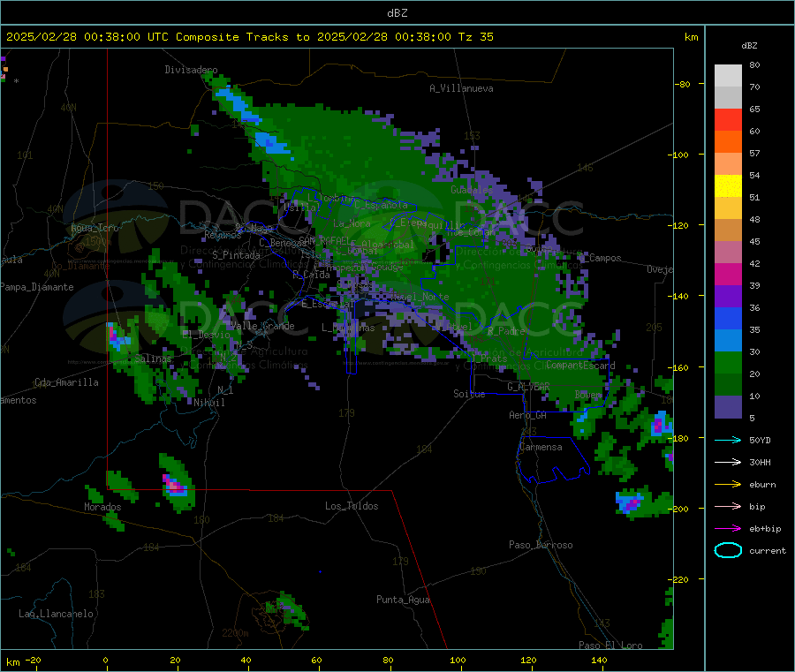Click the '-140' tick on the right axis
This screenshot has width=795, height=672.
[678, 296]
